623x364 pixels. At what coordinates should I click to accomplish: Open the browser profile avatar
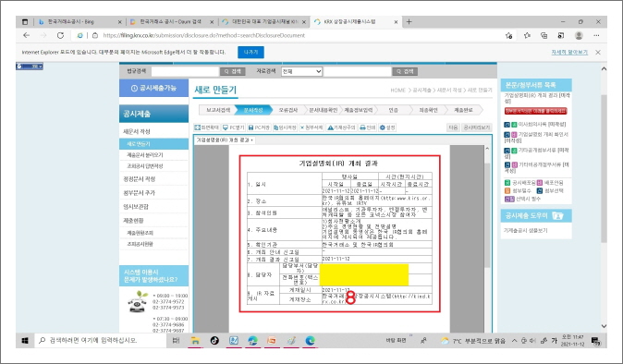(x=579, y=35)
